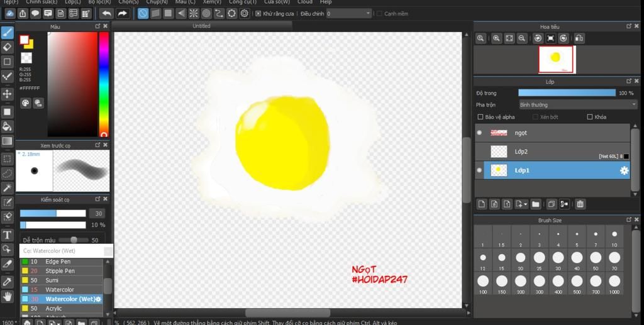Open Lớp1 layer settings gear

pos(625,170)
